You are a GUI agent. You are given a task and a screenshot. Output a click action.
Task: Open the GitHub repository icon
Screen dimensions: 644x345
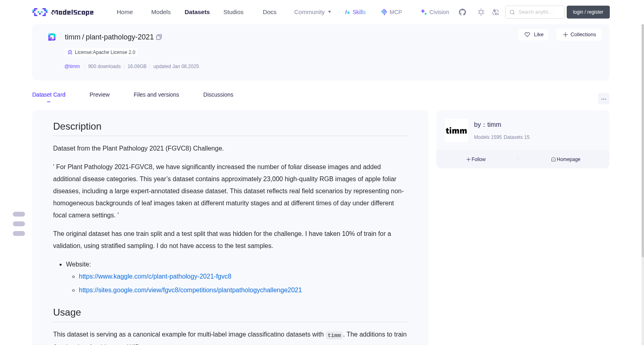[x=462, y=12]
